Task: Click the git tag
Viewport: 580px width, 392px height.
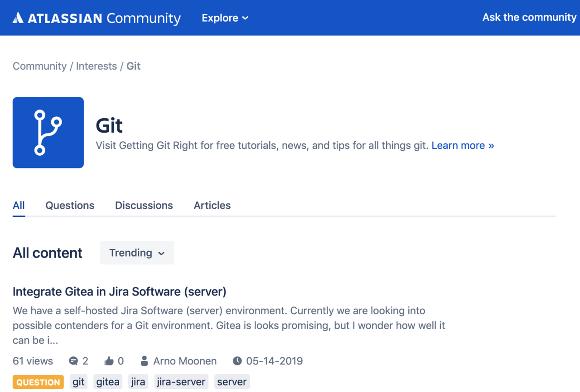Action: point(78,382)
